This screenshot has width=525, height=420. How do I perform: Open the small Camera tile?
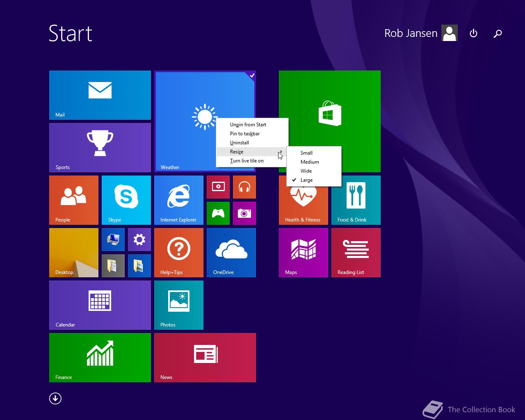[244, 213]
